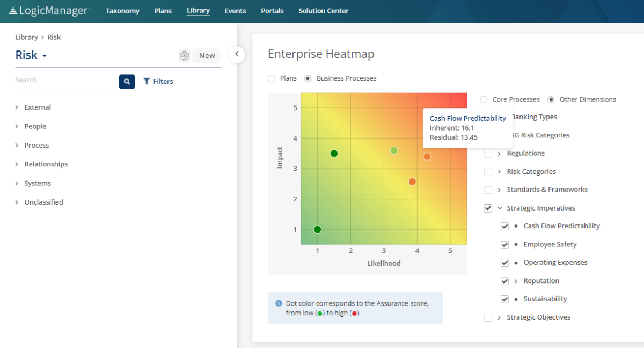
Task: Click the LogicManager logo icon
Action: (x=13, y=11)
